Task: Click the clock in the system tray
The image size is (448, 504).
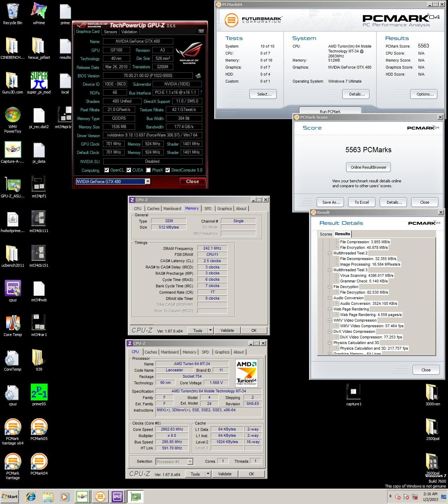Action: [430, 496]
